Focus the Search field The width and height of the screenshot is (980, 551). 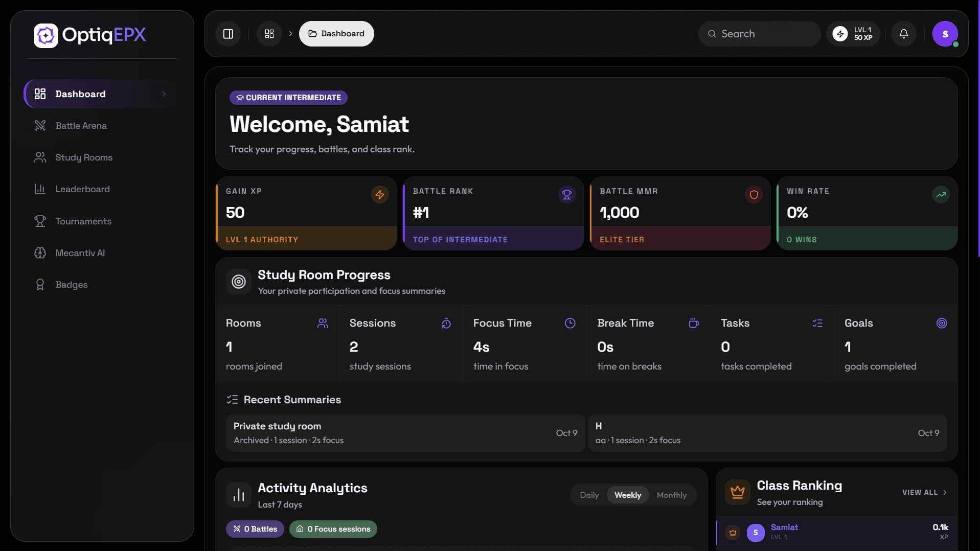(x=759, y=34)
